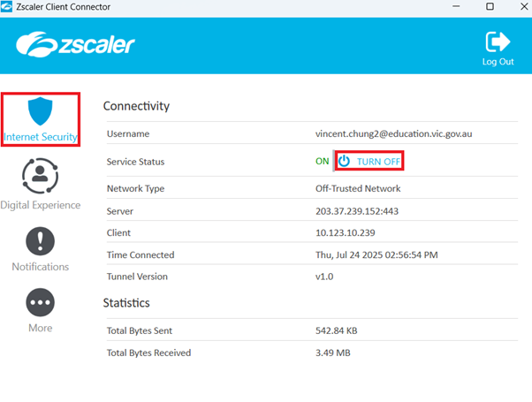Image resolution: width=532 pixels, height=402 pixels.
Task: Click the Tunnel Version label
Action: (x=137, y=277)
